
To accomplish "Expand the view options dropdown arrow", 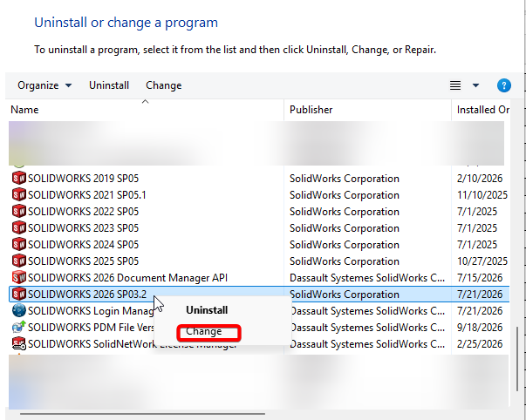I will (475, 85).
